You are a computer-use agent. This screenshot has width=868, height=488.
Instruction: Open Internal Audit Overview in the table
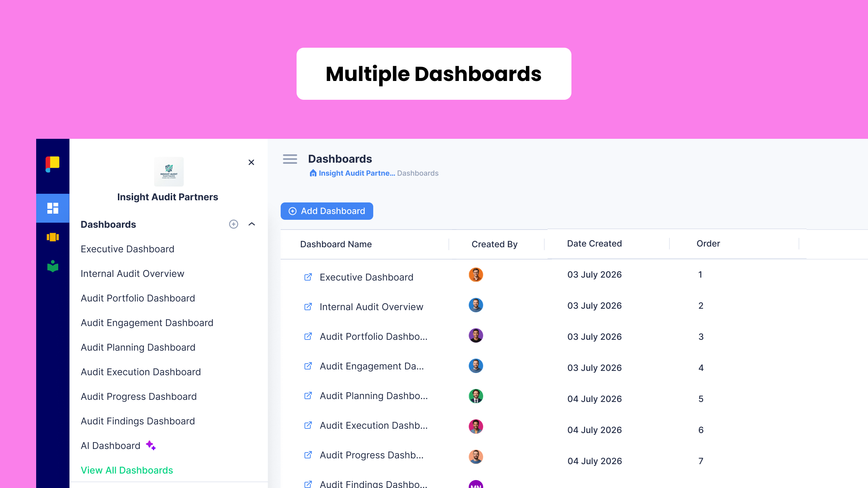pyautogui.click(x=371, y=307)
